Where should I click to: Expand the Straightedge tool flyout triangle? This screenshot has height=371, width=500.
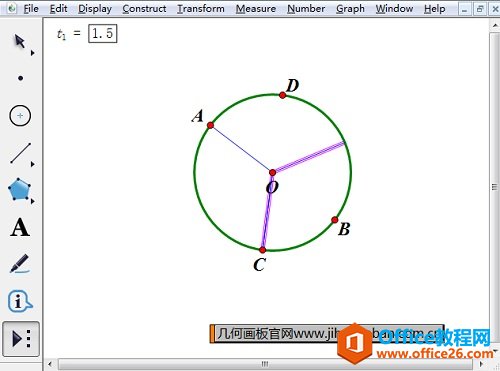32,164
